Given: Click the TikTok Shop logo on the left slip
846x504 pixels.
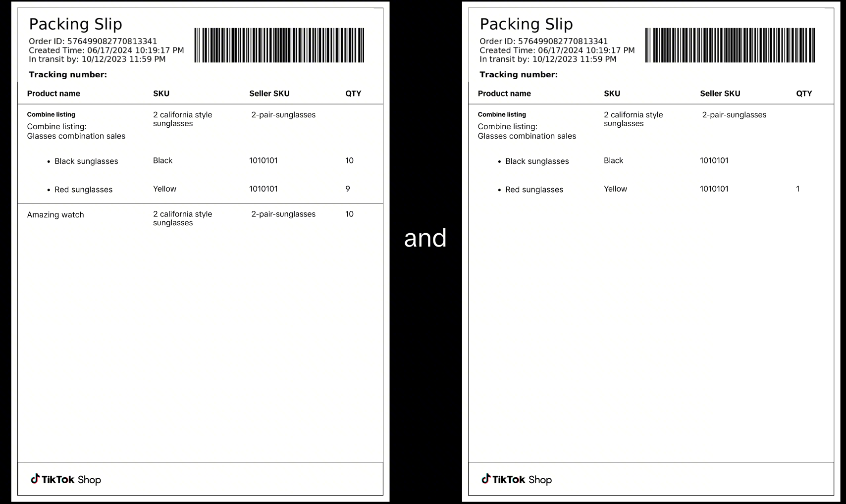Looking at the screenshot, I should [x=66, y=479].
